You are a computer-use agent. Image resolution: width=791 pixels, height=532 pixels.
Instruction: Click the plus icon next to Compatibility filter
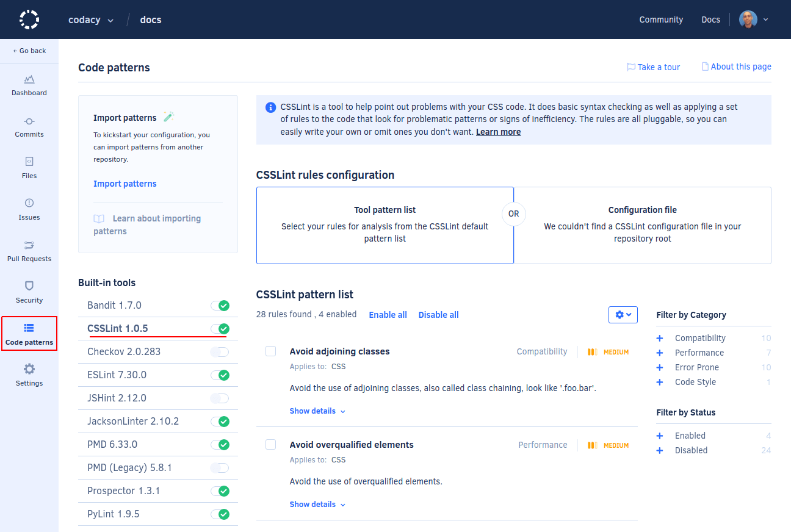660,338
